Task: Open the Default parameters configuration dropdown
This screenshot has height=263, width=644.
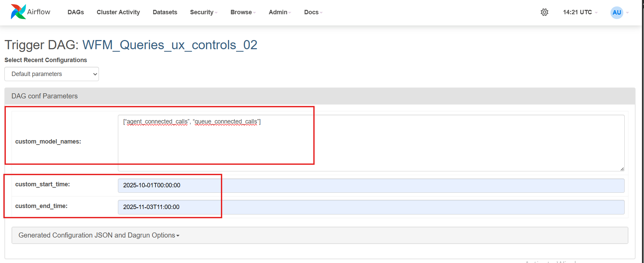Action: [x=51, y=74]
